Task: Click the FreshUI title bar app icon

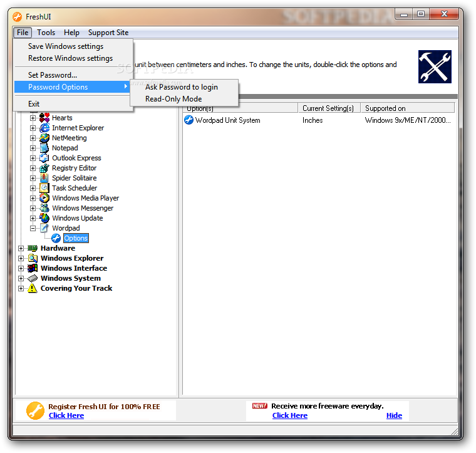Action: [x=18, y=17]
